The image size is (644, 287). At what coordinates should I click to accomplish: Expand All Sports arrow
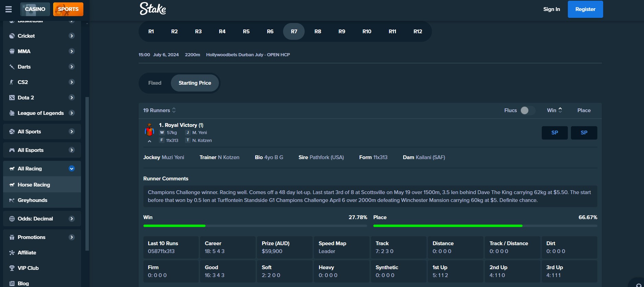click(x=72, y=131)
